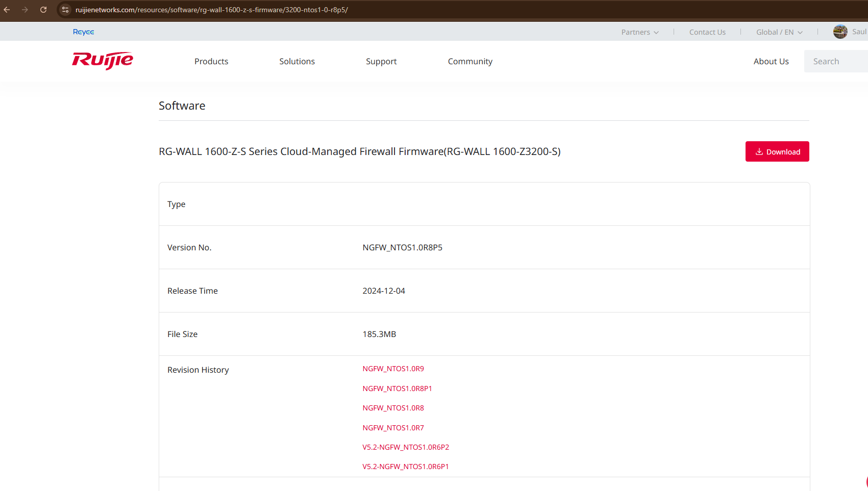
Task: Click the Reyee logo link
Action: [x=84, y=32]
